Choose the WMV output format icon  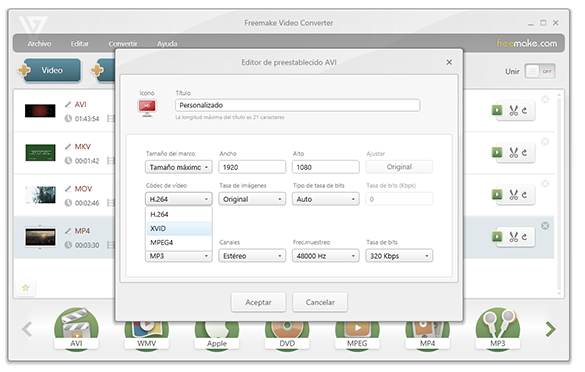pos(147,336)
